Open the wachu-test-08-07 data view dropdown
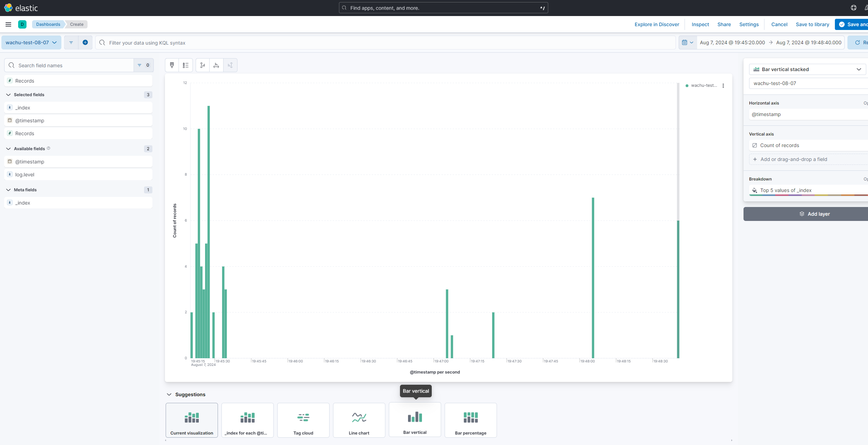The width and height of the screenshot is (868, 445). coord(31,43)
